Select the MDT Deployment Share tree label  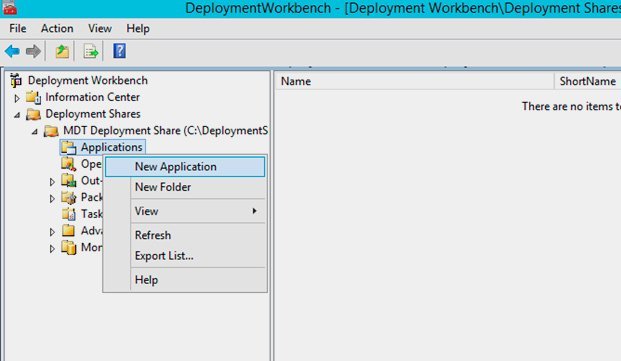[166, 130]
